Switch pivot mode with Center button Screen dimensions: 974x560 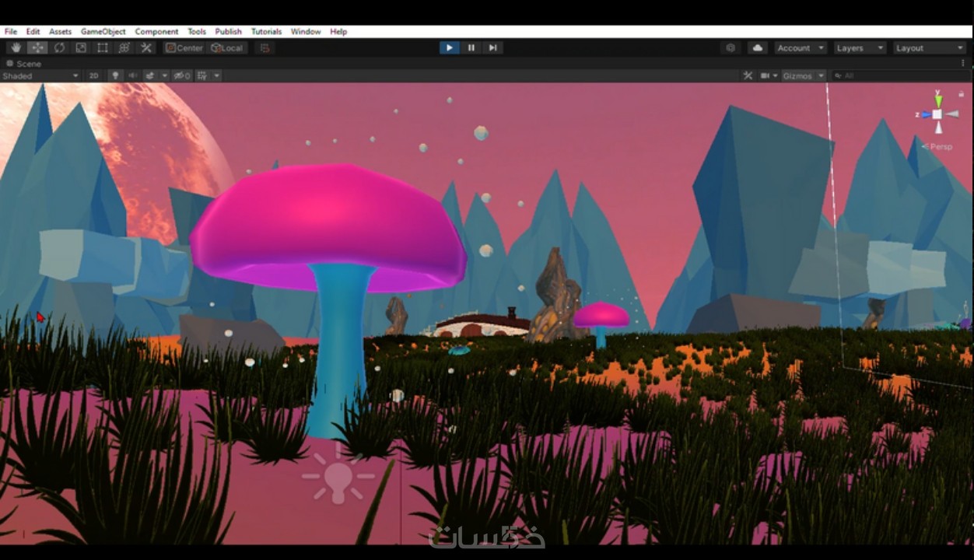184,48
